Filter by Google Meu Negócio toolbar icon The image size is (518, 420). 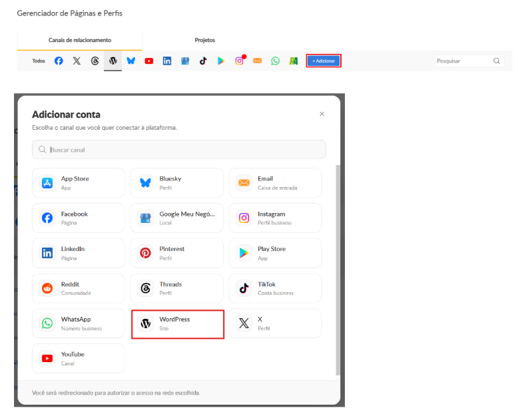(185, 61)
